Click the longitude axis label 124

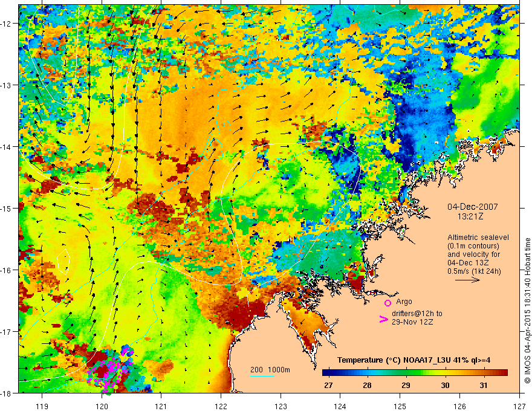340,406
